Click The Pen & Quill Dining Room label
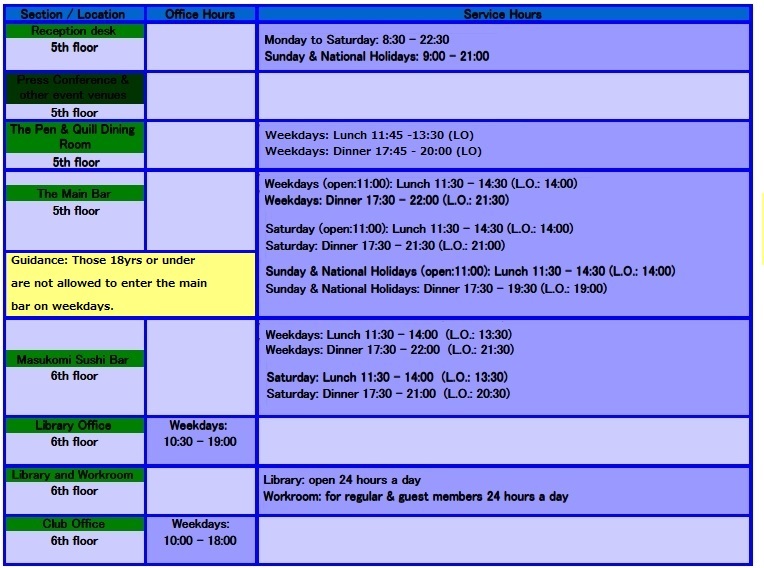 click(x=74, y=137)
